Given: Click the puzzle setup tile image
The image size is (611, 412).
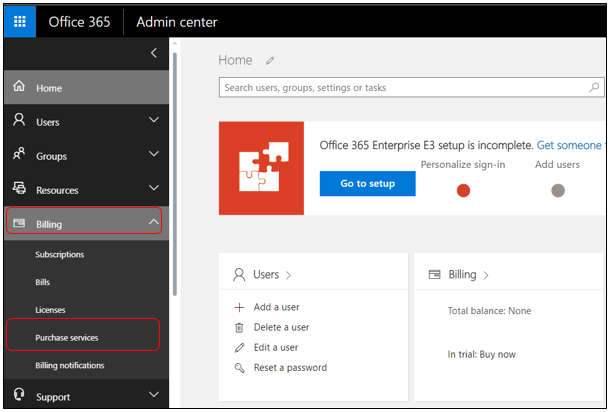Looking at the screenshot, I should (x=261, y=168).
